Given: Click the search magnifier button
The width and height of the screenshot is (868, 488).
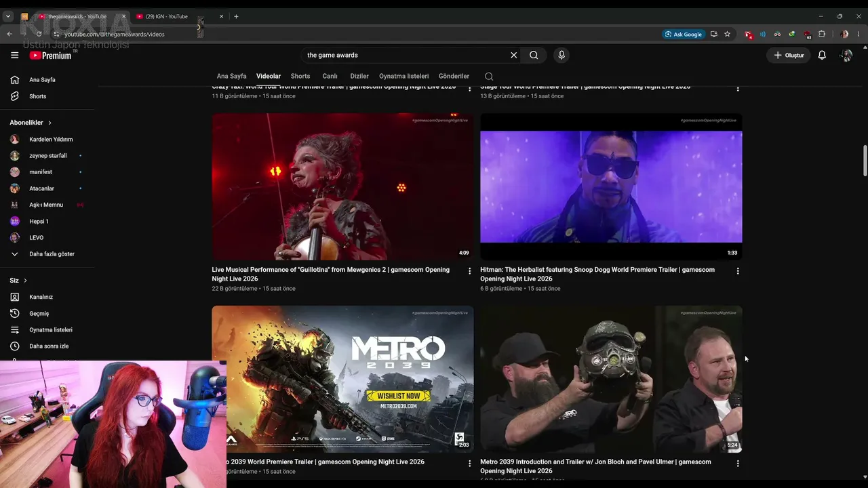Looking at the screenshot, I should pyautogui.click(x=534, y=55).
